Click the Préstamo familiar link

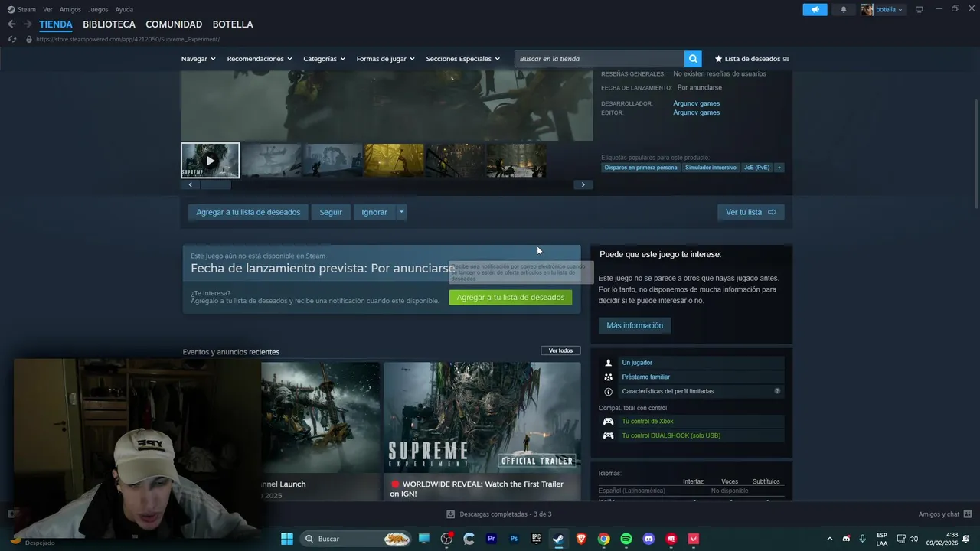click(x=646, y=377)
